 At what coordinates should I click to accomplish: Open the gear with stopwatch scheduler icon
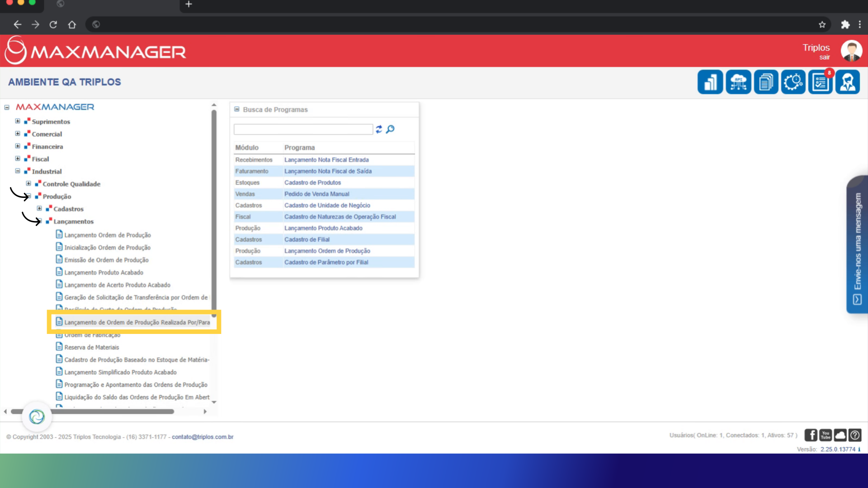793,82
